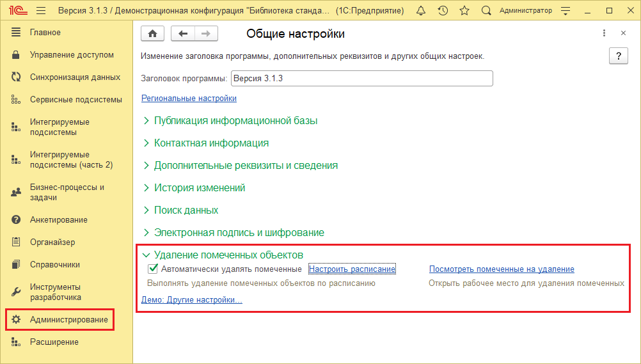
Task: Click the Бизнес-процессы и задачи people icon
Action: click(16, 192)
